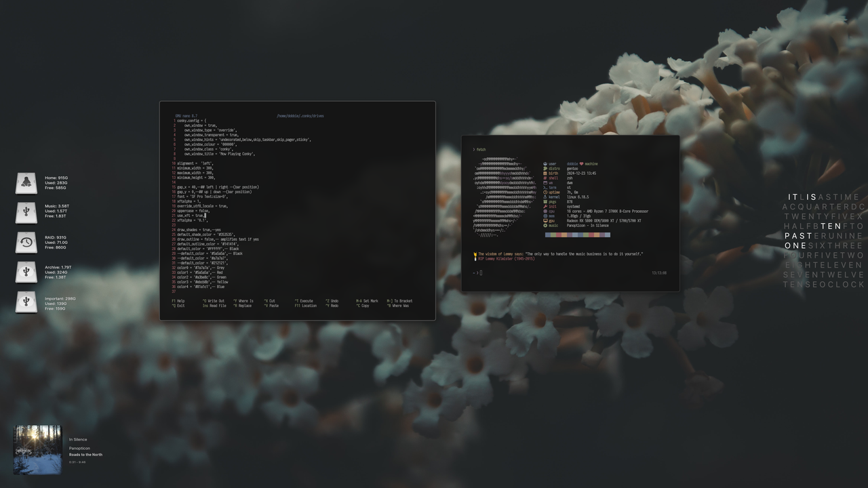Click the CPU chip icon beside Ryzen 7 3700X
This screenshot has height=488, width=868.
point(545,211)
